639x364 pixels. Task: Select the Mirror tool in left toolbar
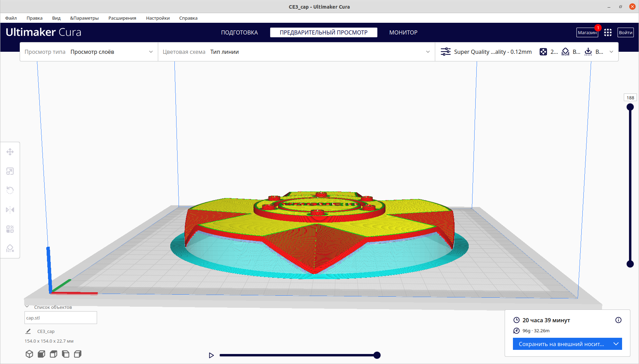coord(10,210)
